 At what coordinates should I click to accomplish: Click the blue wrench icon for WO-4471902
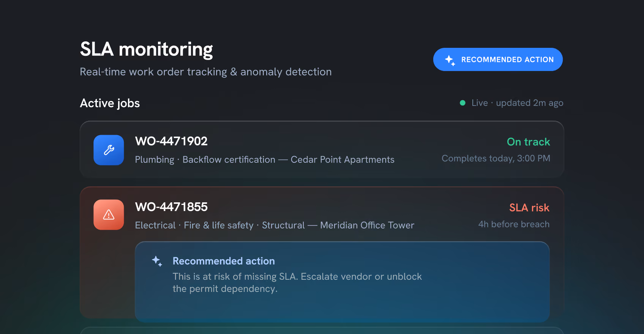click(x=109, y=150)
